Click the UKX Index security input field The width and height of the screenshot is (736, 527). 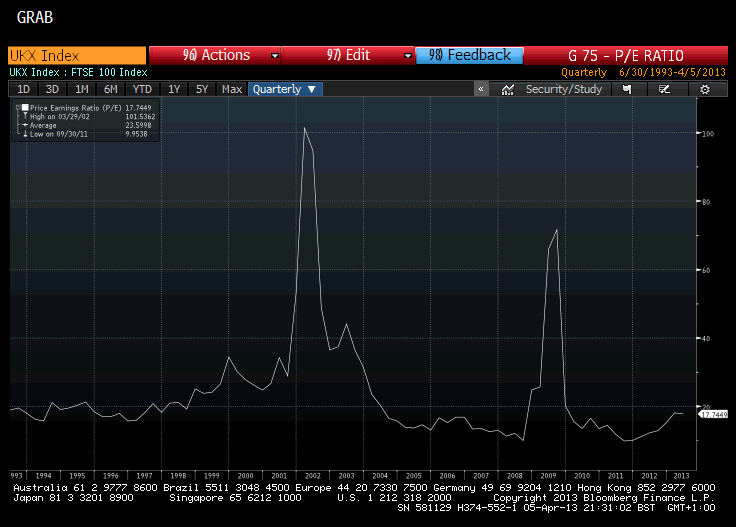tap(76, 56)
